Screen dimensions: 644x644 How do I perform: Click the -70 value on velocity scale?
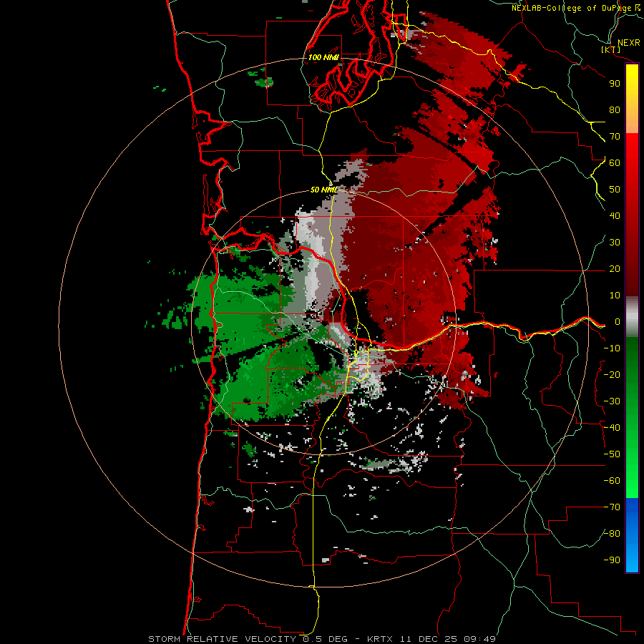pyautogui.click(x=612, y=507)
